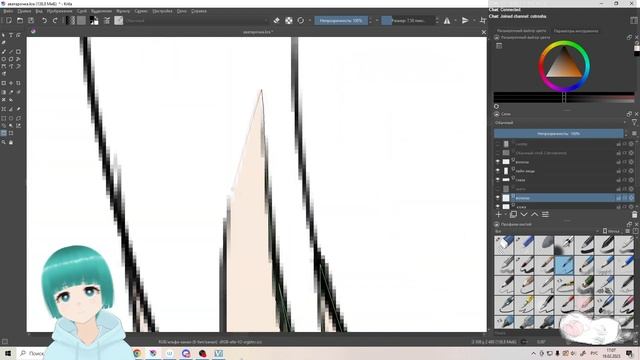Move the layer up in the stack
This screenshot has height=360, width=640.
pos(534,214)
